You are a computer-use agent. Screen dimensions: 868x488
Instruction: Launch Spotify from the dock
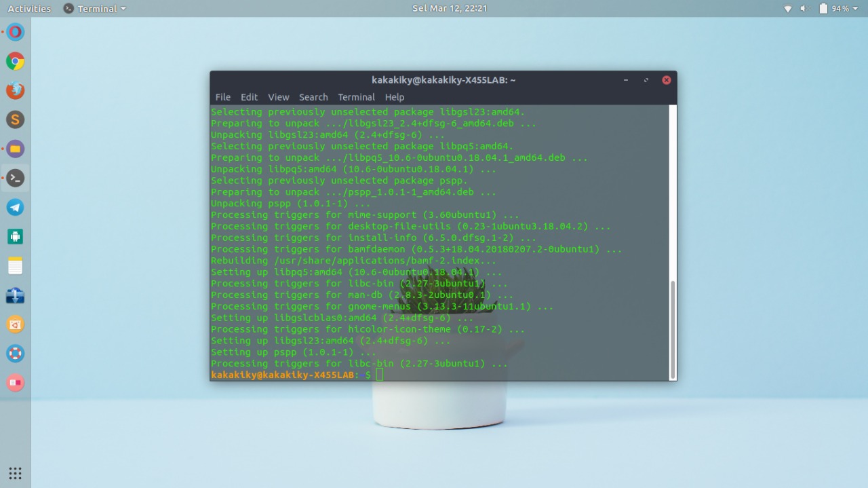pos(15,119)
